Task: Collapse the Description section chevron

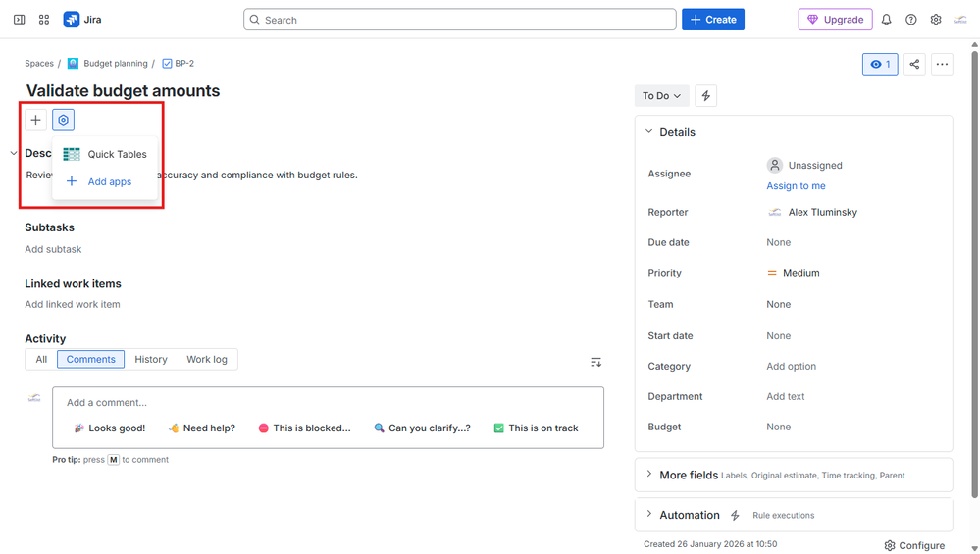Action: coord(14,153)
